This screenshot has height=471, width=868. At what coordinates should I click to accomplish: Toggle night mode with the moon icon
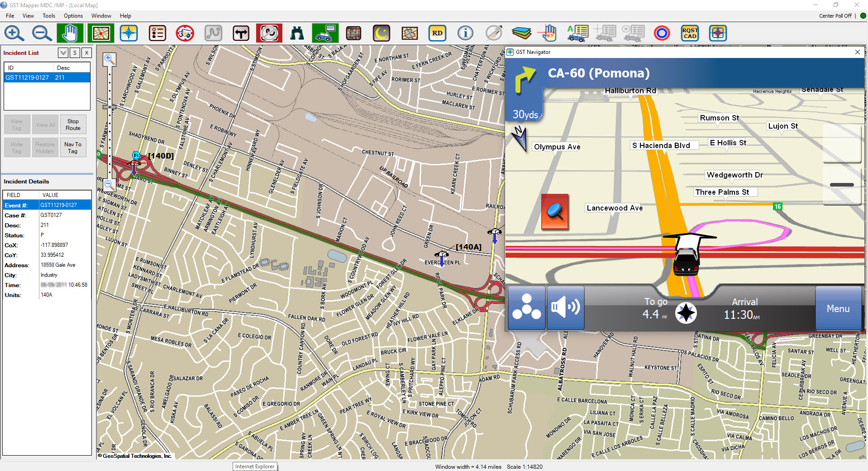point(381,33)
